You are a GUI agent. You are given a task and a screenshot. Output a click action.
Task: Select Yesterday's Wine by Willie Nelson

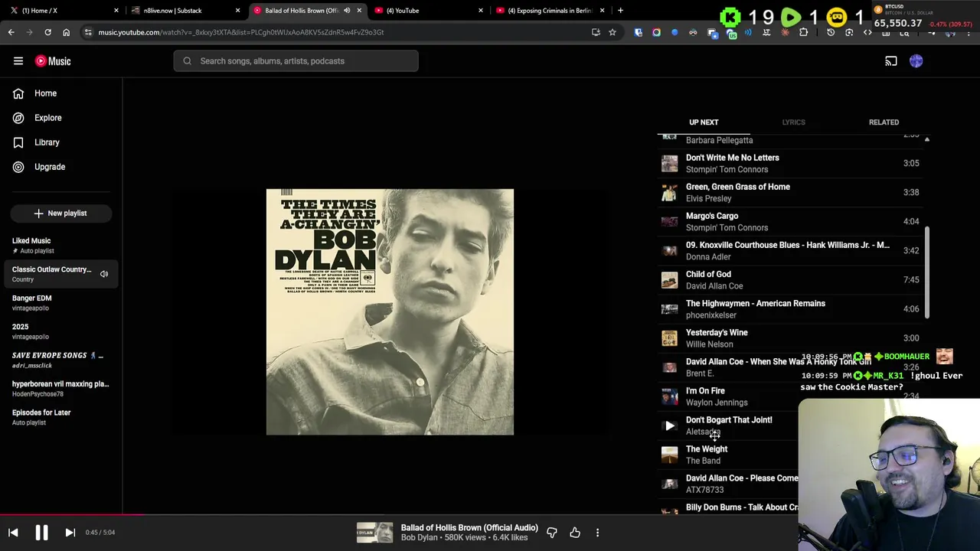pos(790,337)
